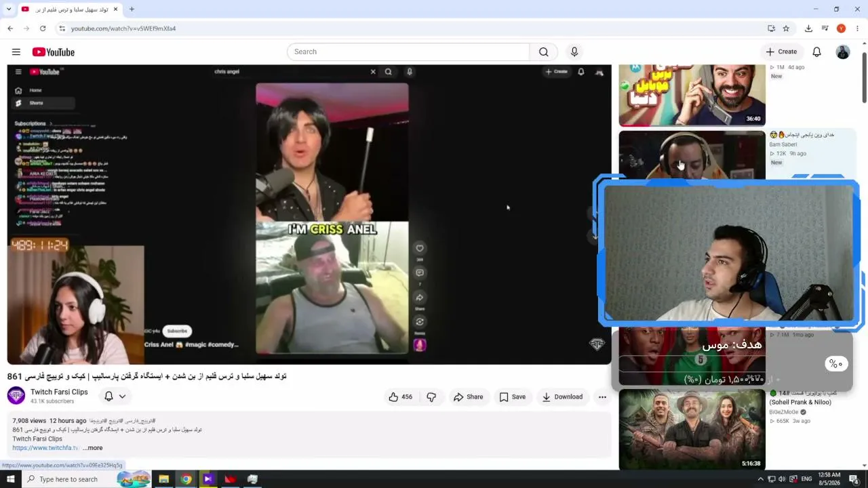Open more actions three-dot menu
Screen dimensions: 868x488
click(x=602, y=397)
